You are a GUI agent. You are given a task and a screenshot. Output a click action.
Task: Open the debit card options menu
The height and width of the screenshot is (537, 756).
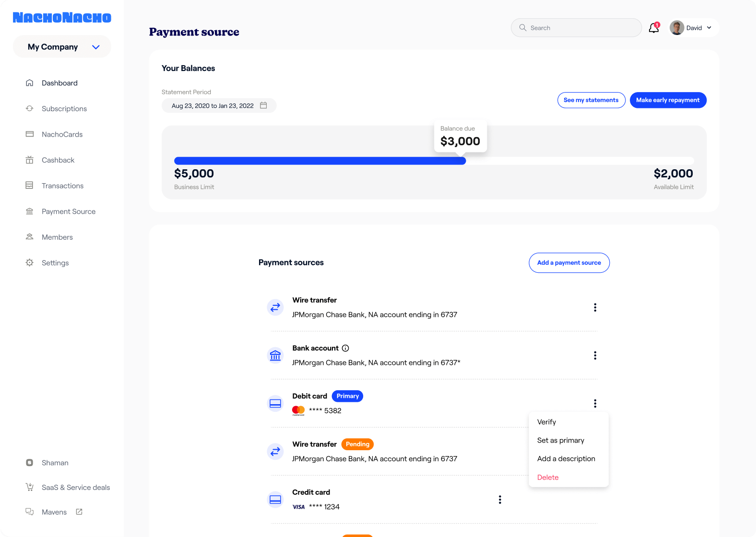point(595,403)
